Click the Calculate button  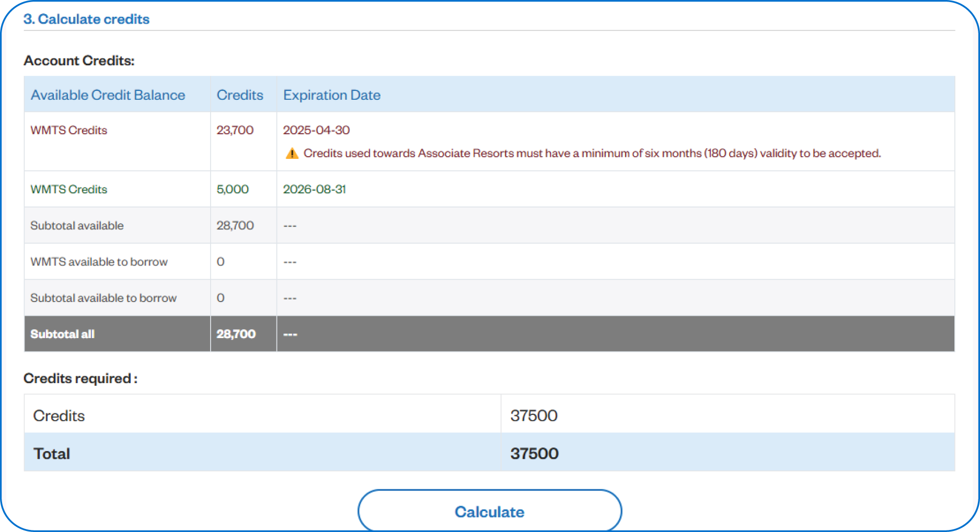[x=489, y=511]
